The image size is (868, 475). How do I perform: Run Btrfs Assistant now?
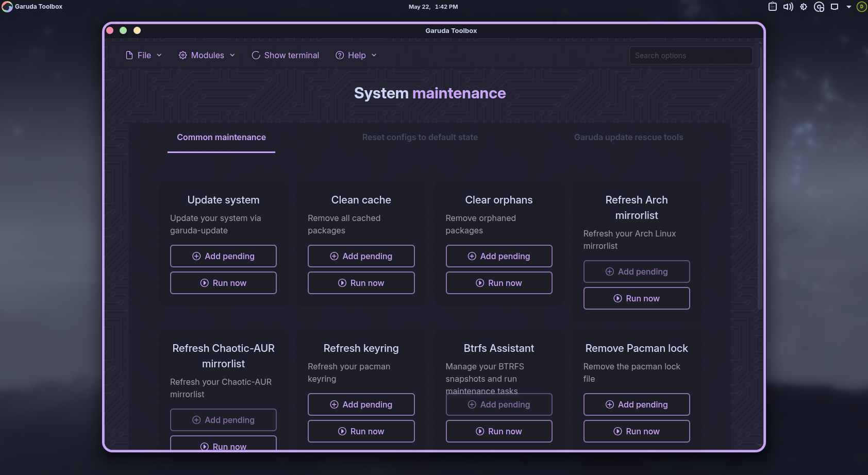(499, 431)
